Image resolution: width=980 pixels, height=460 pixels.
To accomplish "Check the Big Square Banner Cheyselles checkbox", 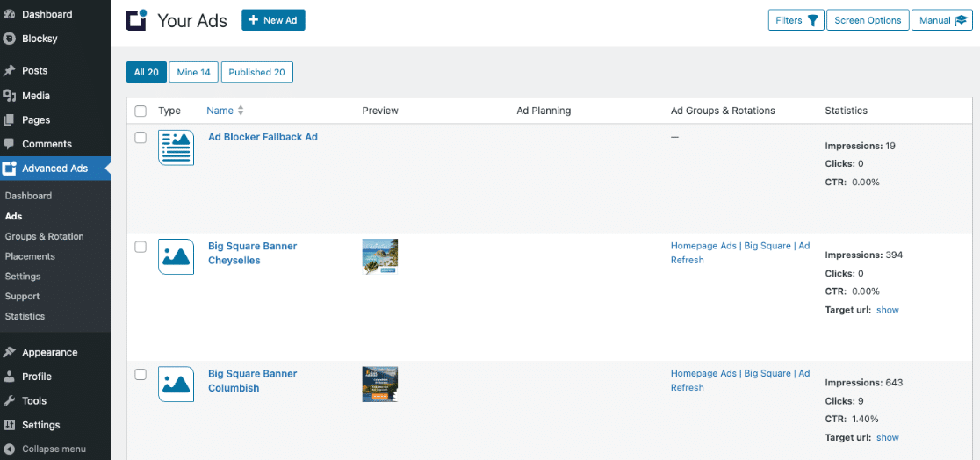I will (141, 247).
